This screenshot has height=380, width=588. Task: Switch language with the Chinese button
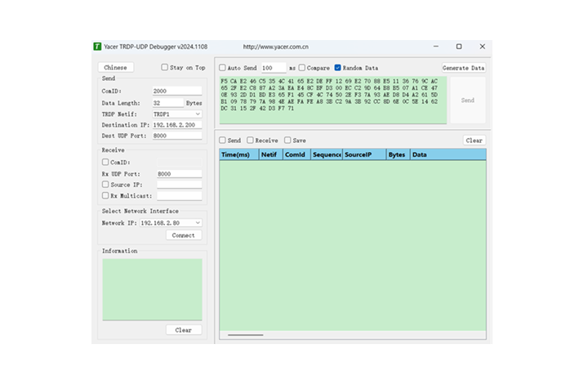pyautogui.click(x=115, y=68)
